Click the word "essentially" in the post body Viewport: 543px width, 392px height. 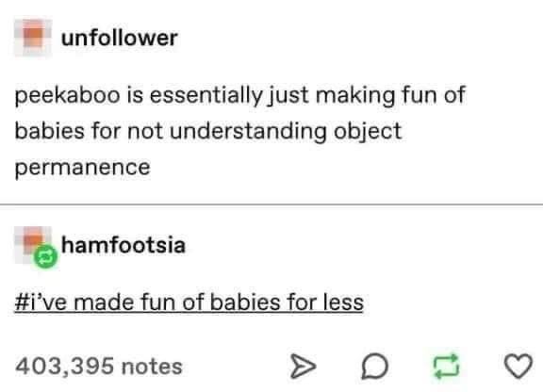[x=206, y=95]
